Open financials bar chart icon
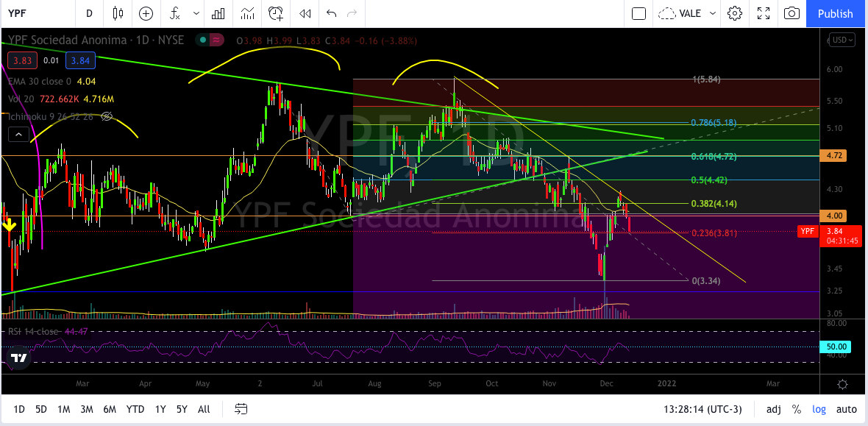868x426 pixels. 218,13
